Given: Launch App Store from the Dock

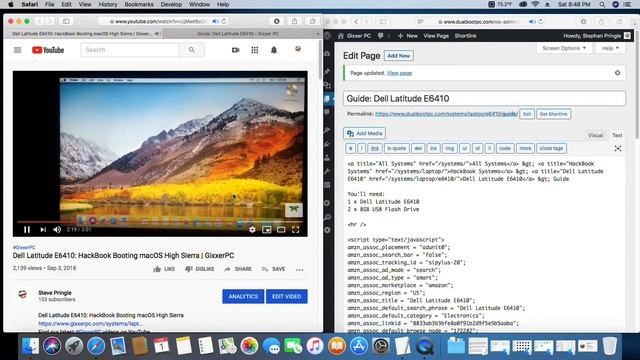Looking at the screenshot, I should coord(359,346).
